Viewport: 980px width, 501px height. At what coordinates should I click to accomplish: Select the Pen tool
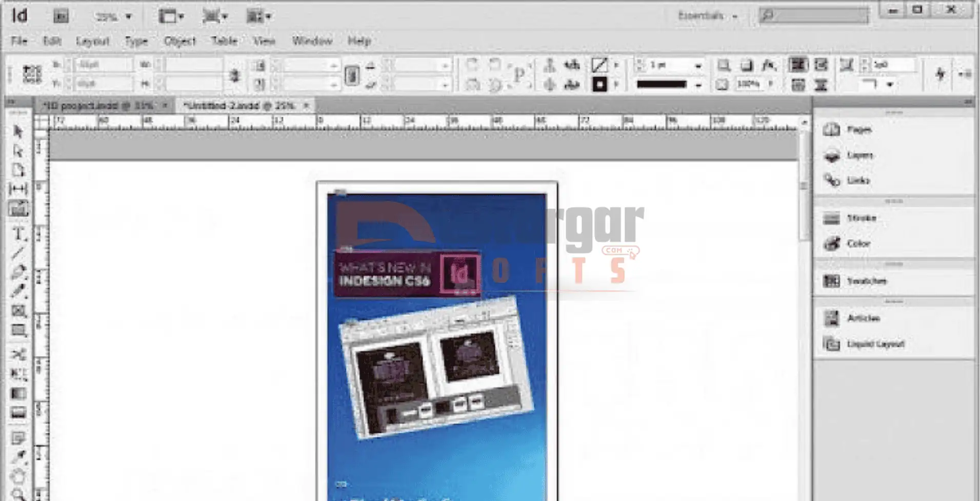(18, 272)
